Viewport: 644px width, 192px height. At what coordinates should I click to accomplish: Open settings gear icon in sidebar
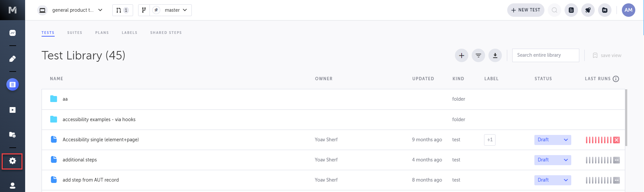click(12, 161)
